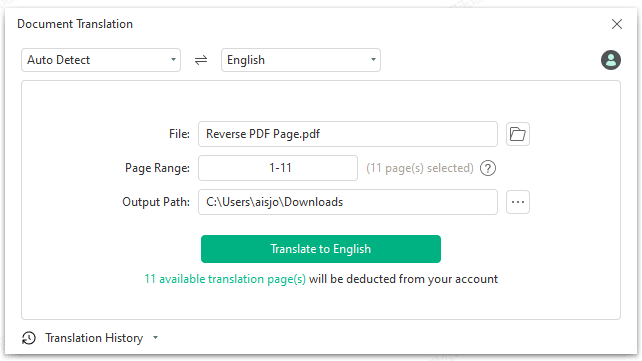Viewport: 642px width, 361px height.
Task: Open the available translation pages link
Action: point(225,279)
